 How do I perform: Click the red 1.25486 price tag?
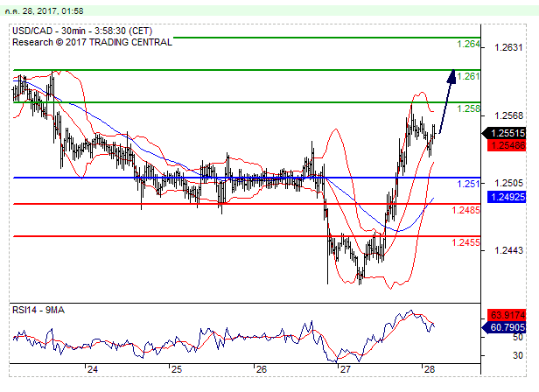pyautogui.click(x=507, y=145)
